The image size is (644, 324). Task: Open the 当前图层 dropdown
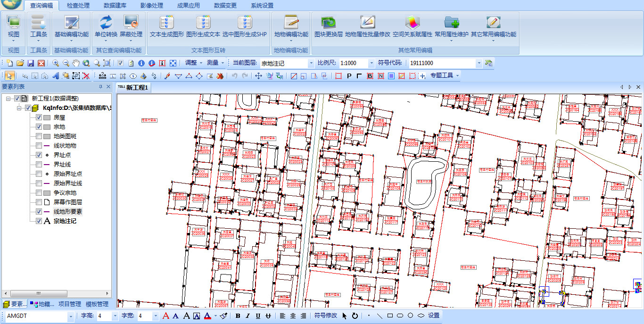pyautogui.click(x=311, y=63)
